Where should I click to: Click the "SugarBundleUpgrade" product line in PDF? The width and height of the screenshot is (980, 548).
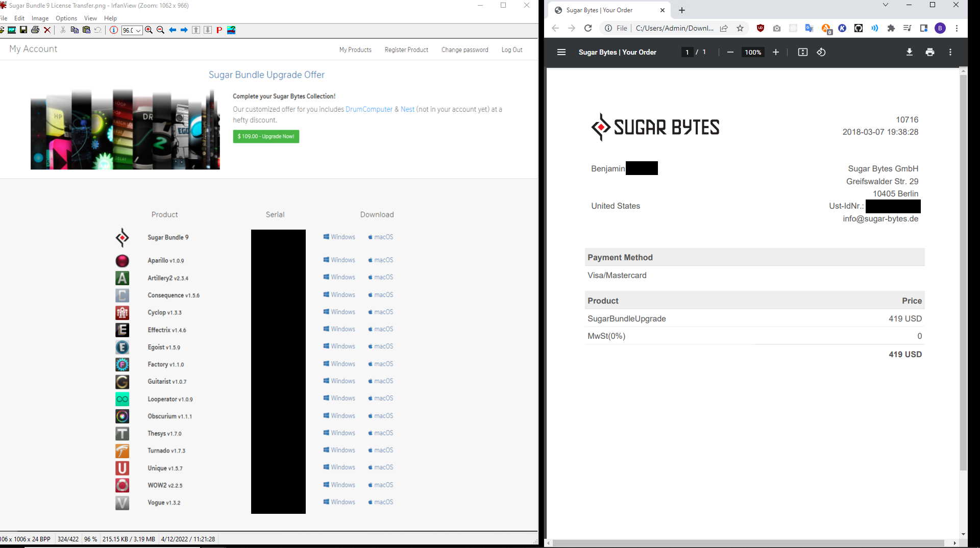pos(627,318)
